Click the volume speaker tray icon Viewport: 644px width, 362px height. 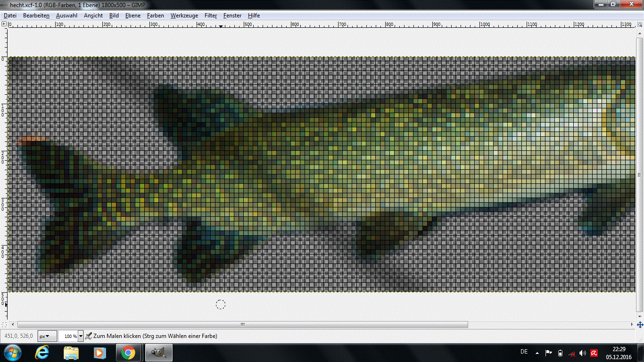tap(583, 353)
